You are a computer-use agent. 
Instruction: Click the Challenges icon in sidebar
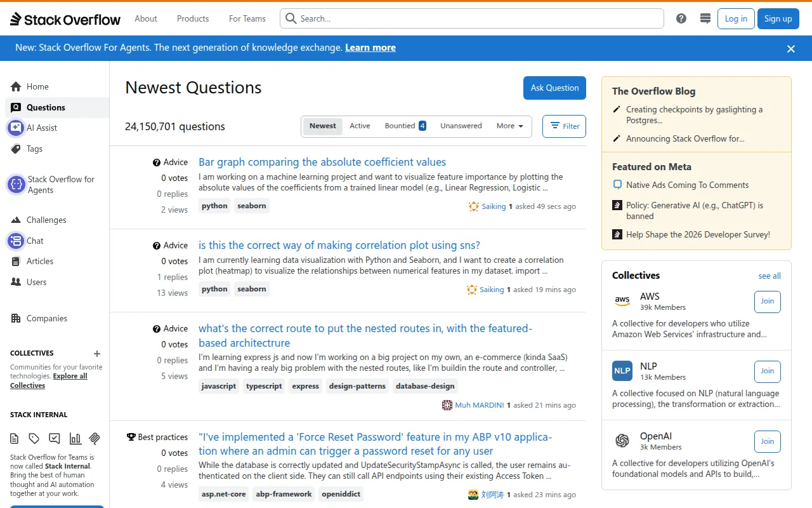tap(16, 220)
